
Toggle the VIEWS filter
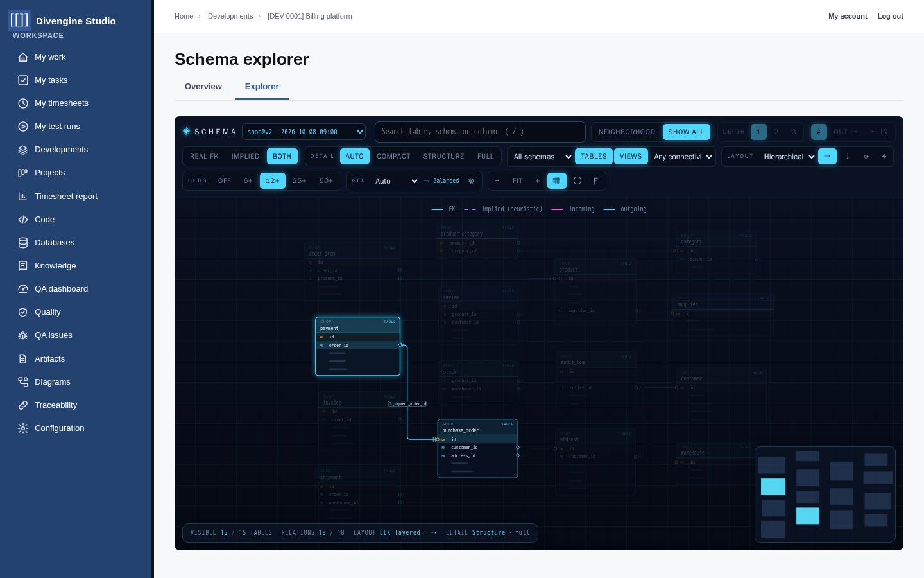pos(631,157)
